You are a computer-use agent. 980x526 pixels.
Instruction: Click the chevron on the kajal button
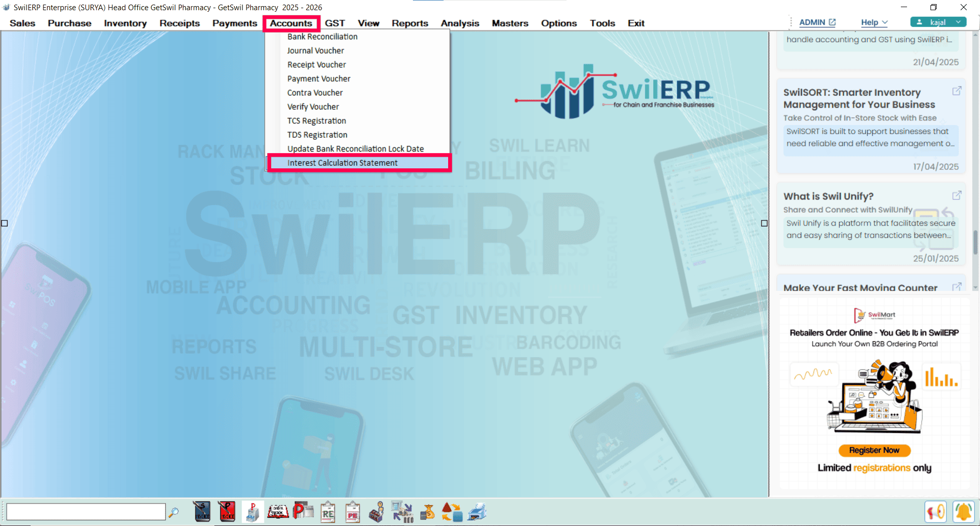click(x=958, y=22)
